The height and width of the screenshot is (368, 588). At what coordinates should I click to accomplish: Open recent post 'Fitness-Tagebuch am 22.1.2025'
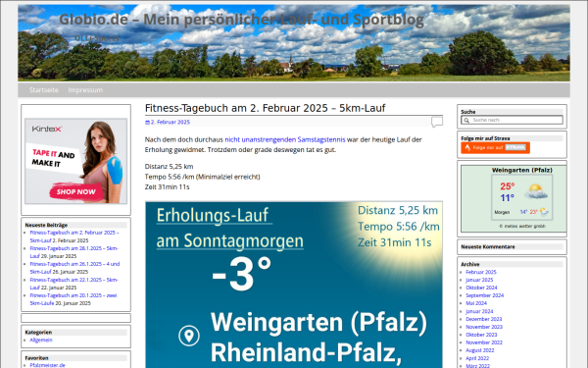pos(73,284)
